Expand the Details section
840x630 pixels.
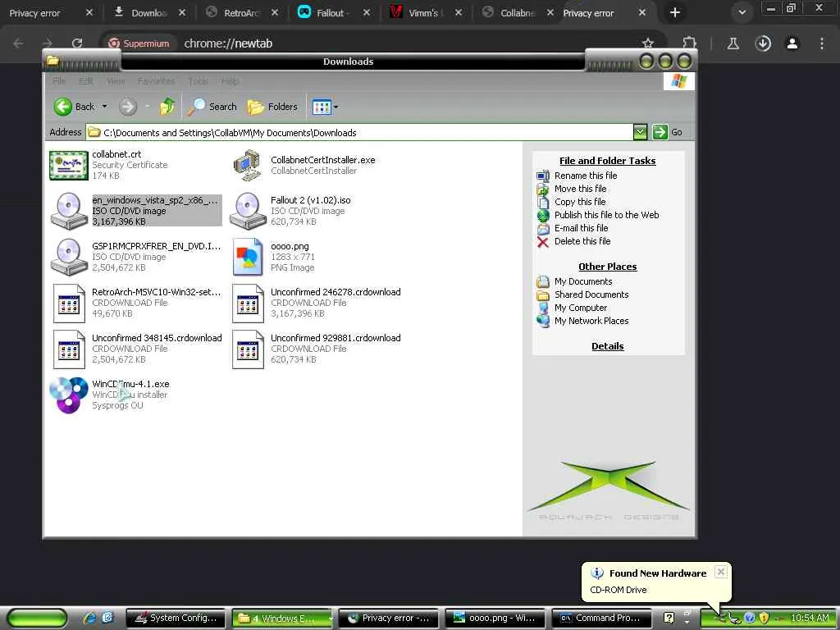608,346
